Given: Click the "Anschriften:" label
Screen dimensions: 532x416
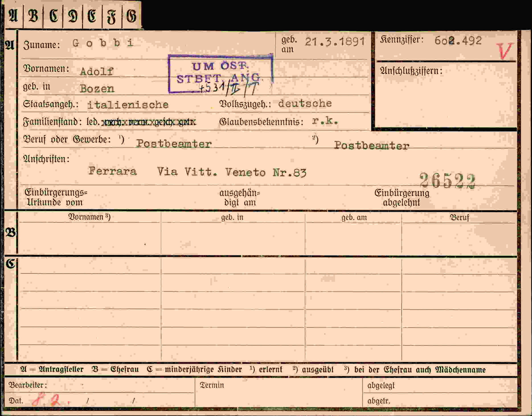Looking at the screenshot, I should click(x=46, y=159).
